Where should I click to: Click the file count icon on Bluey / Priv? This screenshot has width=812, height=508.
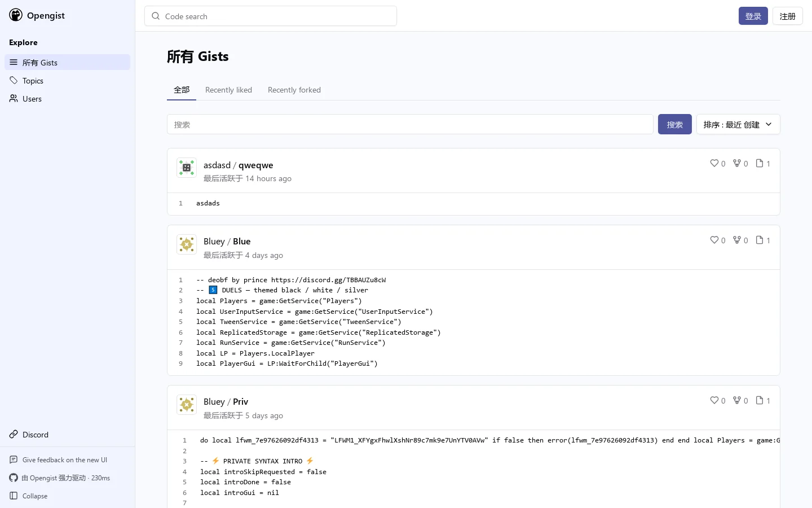click(x=760, y=401)
